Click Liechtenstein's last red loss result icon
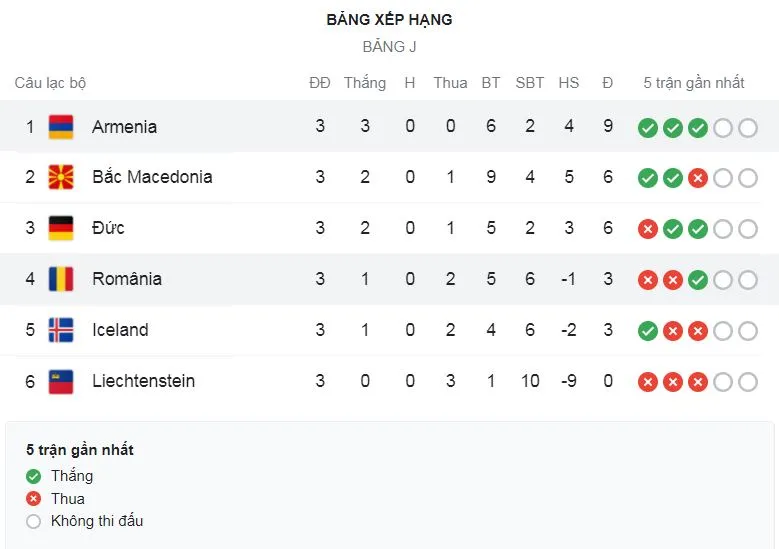Image resolution: width=779 pixels, height=549 pixels. tap(698, 382)
